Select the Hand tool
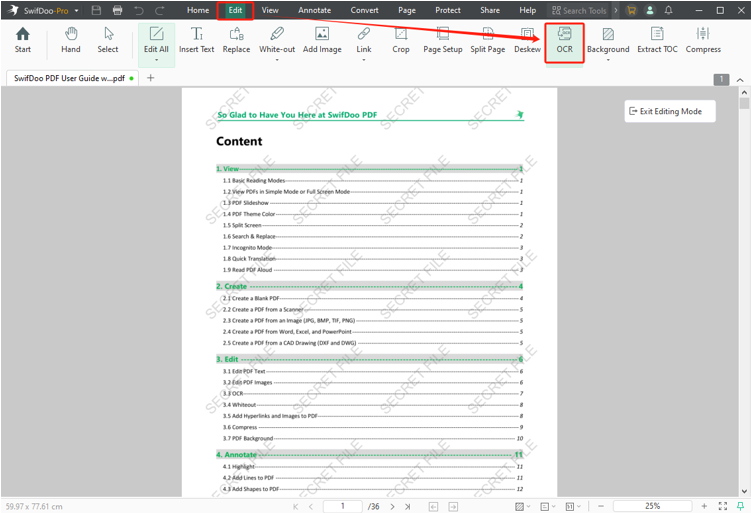 click(x=70, y=40)
